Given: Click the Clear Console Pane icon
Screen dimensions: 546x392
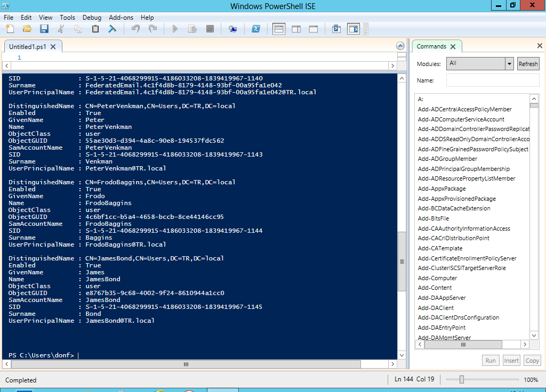Looking at the screenshot, I should (x=112, y=29).
